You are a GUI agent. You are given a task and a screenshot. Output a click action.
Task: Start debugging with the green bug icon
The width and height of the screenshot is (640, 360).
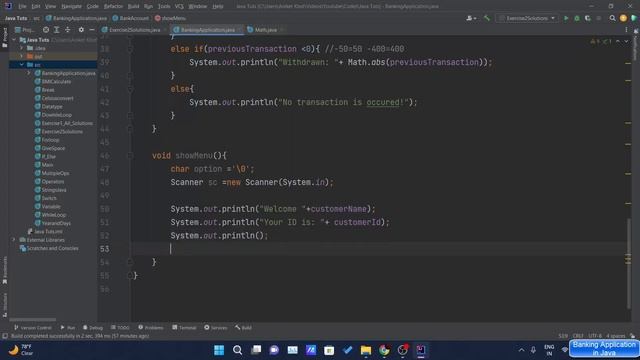pos(577,18)
